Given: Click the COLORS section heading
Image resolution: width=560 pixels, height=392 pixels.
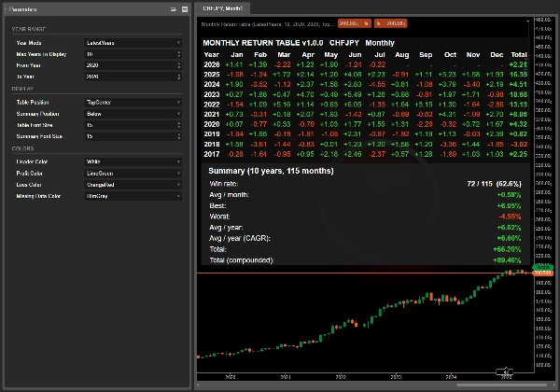Looking at the screenshot, I should click(22, 148).
